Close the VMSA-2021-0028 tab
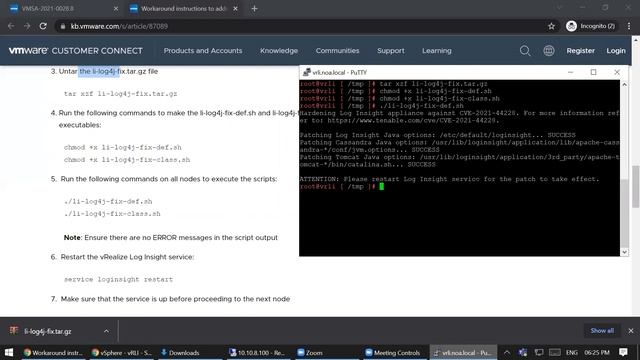Screen dimensions: 640x360 tap(116, 9)
